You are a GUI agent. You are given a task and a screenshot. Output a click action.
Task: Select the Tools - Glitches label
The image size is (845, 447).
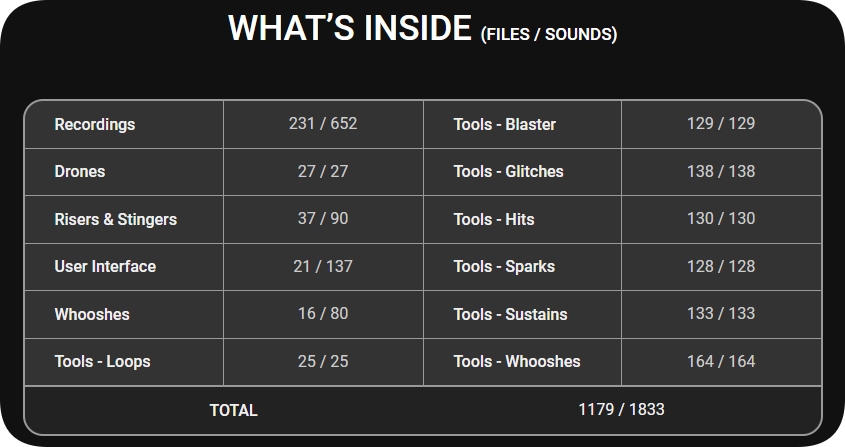[x=509, y=171]
